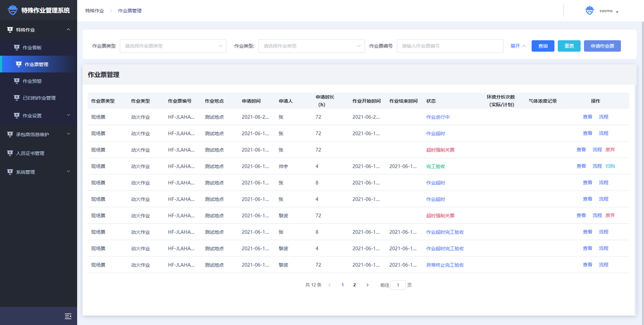Viewport: 644px width, 325px height.
Task: Click the 作业设置 sidebar icon
Action: [x=17, y=116]
